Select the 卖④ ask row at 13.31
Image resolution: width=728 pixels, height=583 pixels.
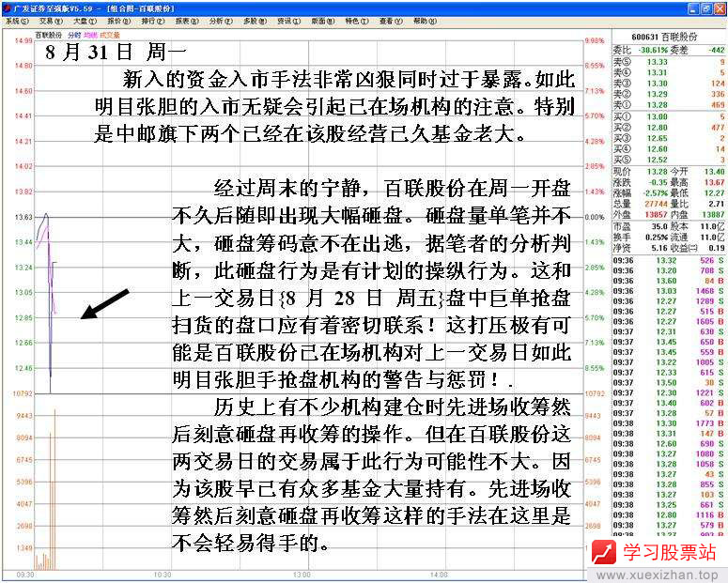point(669,72)
